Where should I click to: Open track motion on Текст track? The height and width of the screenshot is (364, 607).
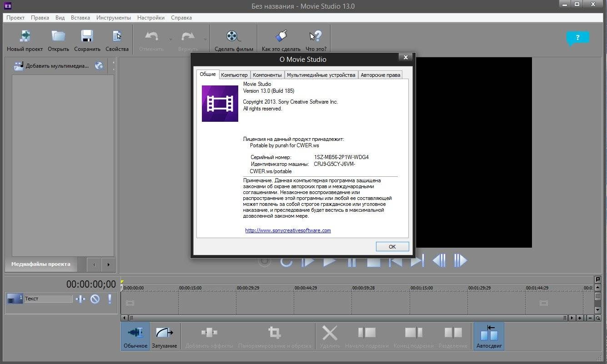(x=80, y=299)
